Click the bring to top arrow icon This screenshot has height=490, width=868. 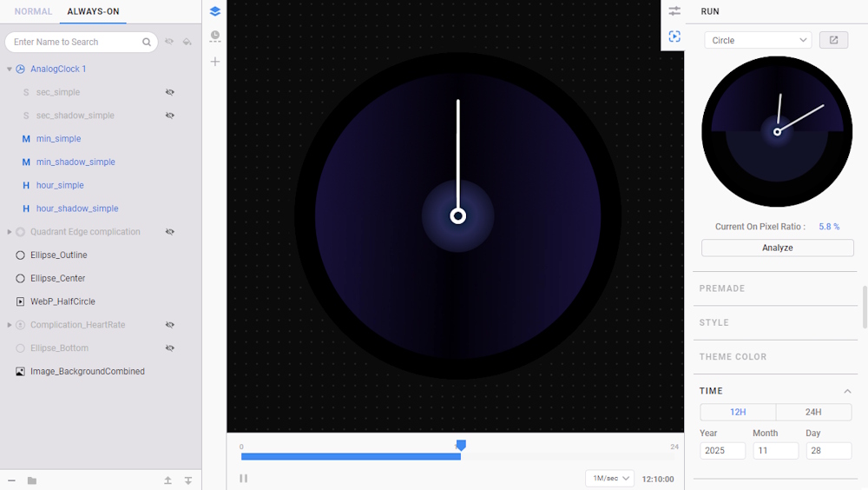coord(168,480)
